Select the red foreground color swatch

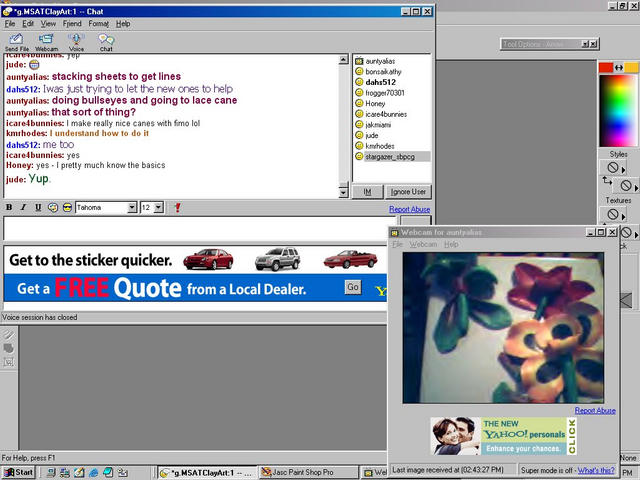606,67
